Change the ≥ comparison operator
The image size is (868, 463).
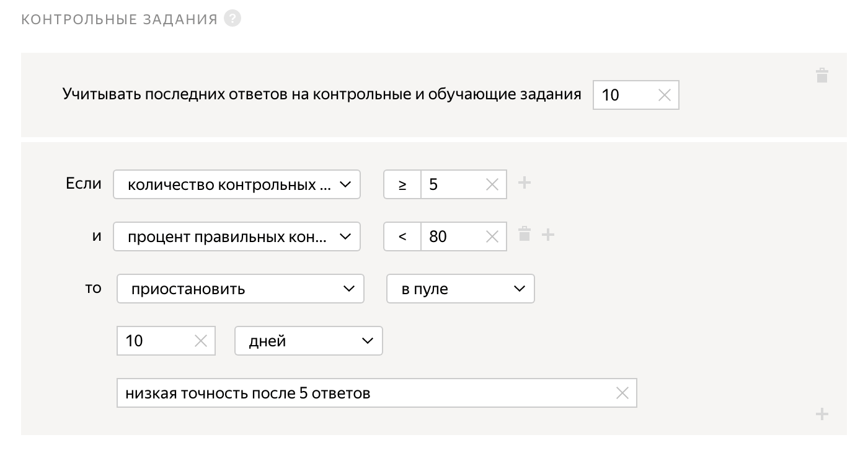pos(402,184)
